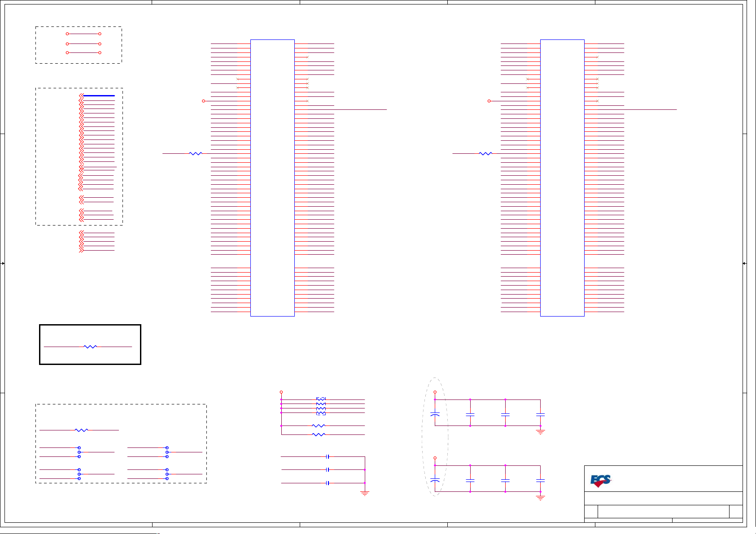The width and height of the screenshot is (756, 534).
Task: Select ground symbol below the three horizontal capacitors
Action: pos(365,493)
